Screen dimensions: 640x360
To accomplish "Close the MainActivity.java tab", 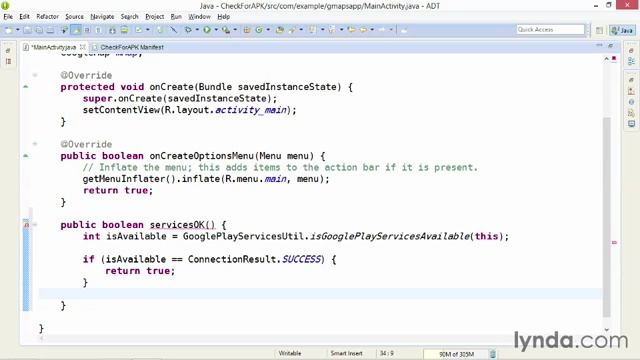I will coord(82,47).
